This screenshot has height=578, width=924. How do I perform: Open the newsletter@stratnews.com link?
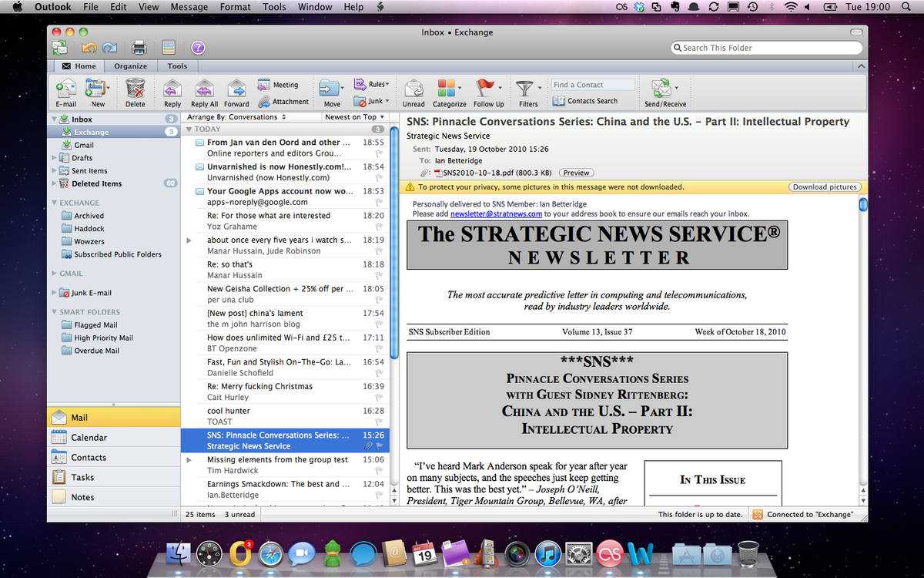[496, 213]
